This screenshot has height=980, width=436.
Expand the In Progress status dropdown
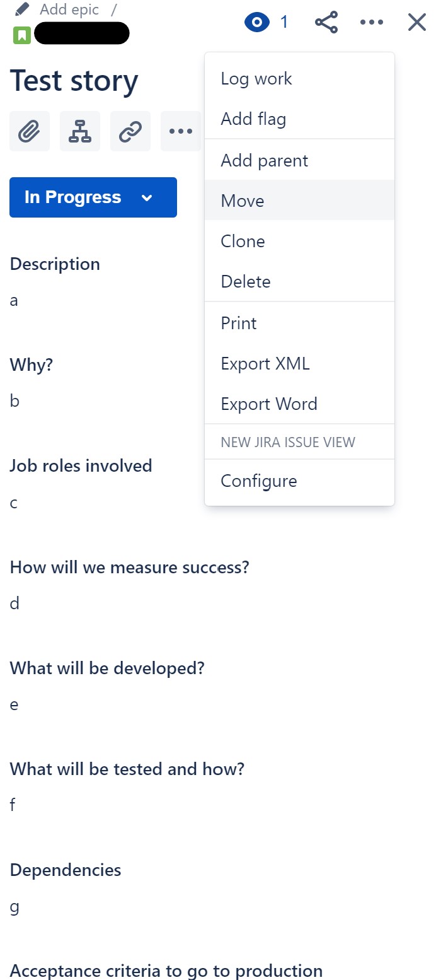(93, 197)
